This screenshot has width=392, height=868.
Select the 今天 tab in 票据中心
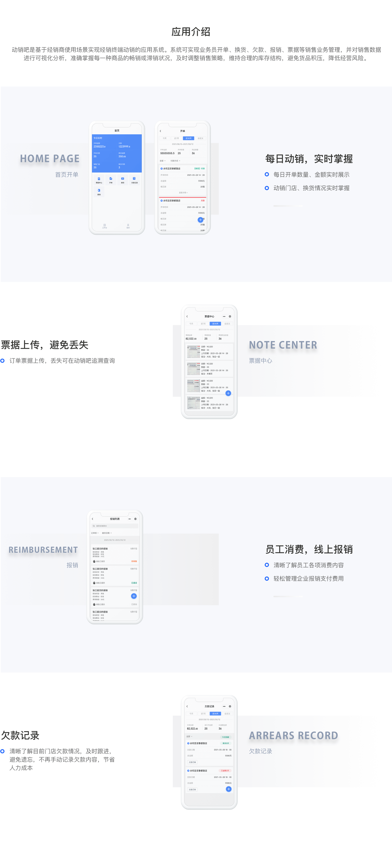click(191, 324)
